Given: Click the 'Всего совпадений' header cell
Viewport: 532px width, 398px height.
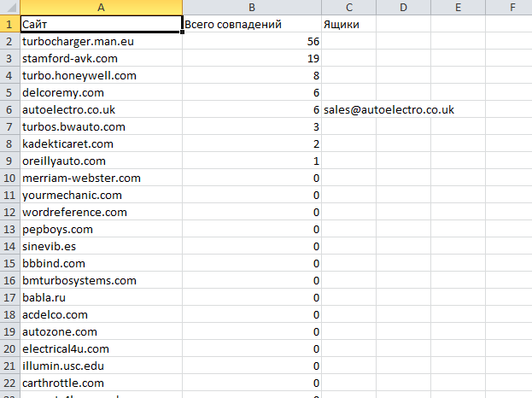Looking at the screenshot, I should click(x=252, y=24).
